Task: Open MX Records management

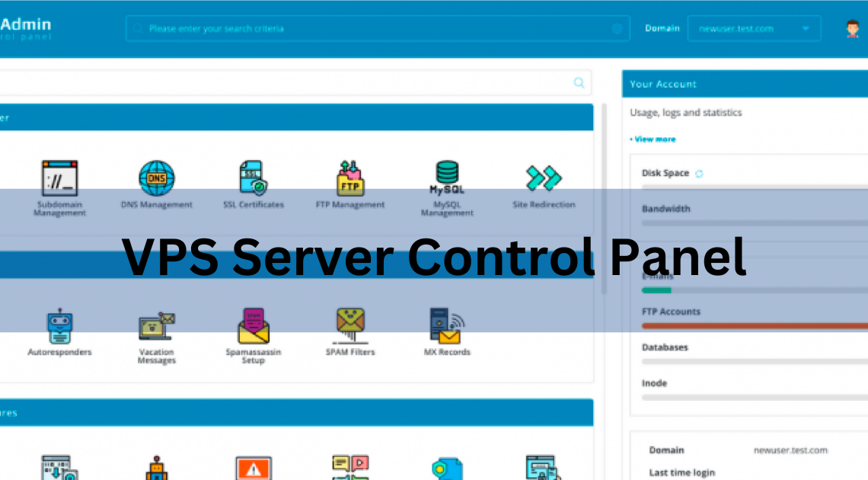Action: point(447,324)
